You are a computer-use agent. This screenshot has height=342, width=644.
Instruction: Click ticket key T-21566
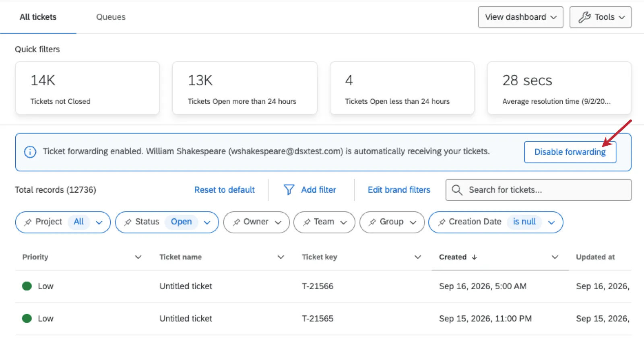tap(318, 286)
